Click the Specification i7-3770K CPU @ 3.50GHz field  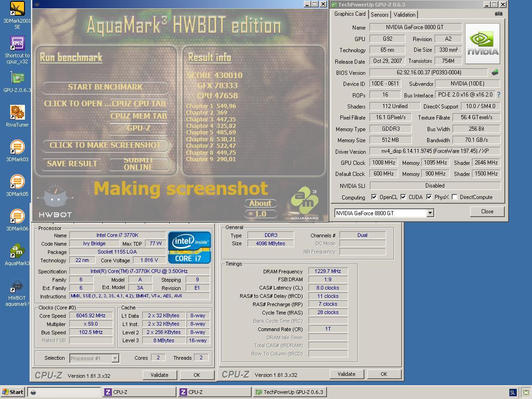coord(139,271)
